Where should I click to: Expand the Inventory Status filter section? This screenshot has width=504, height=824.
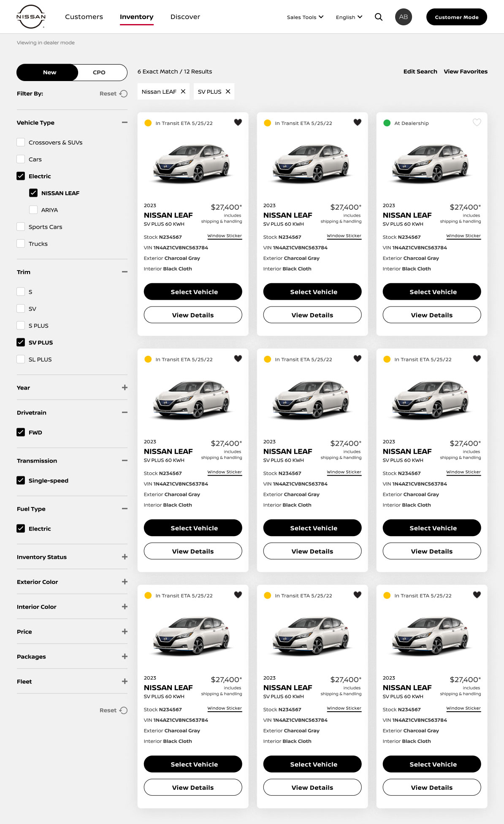pyautogui.click(x=125, y=557)
